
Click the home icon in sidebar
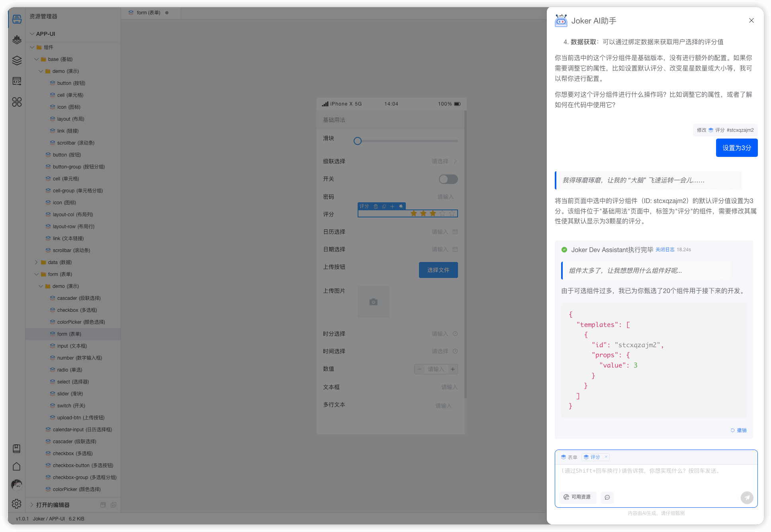tap(17, 466)
